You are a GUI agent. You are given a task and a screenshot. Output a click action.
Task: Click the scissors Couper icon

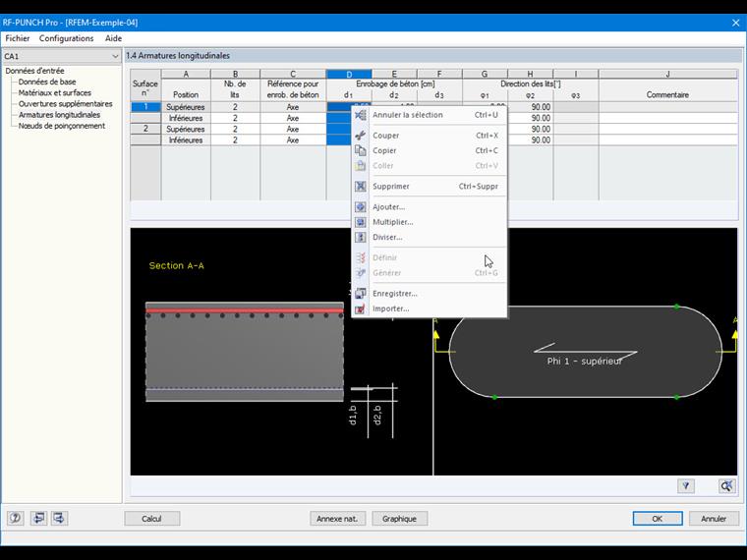click(361, 136)
